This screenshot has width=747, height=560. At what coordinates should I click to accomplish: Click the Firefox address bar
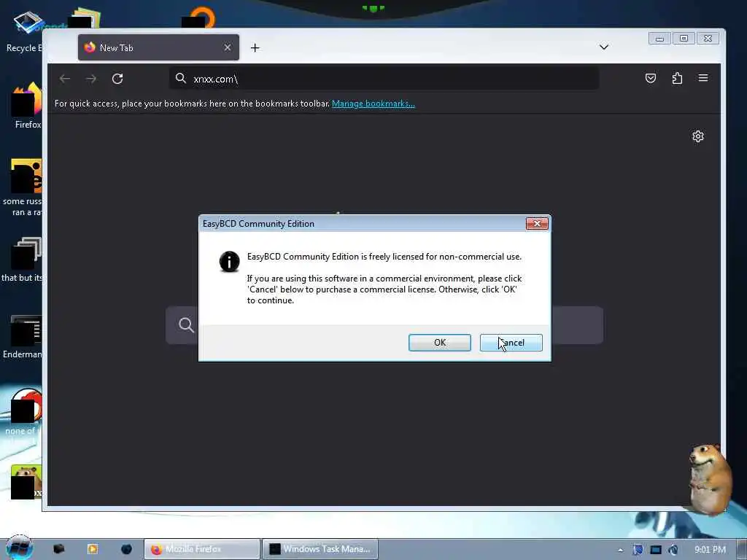click(x=384, y=79)
